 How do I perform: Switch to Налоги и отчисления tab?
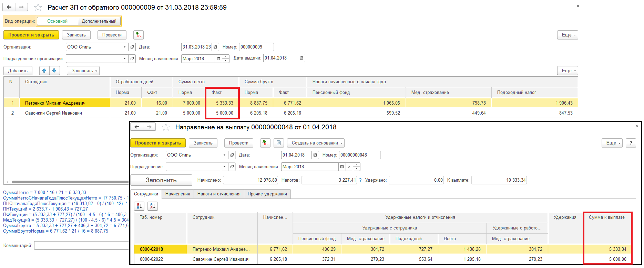219,194
